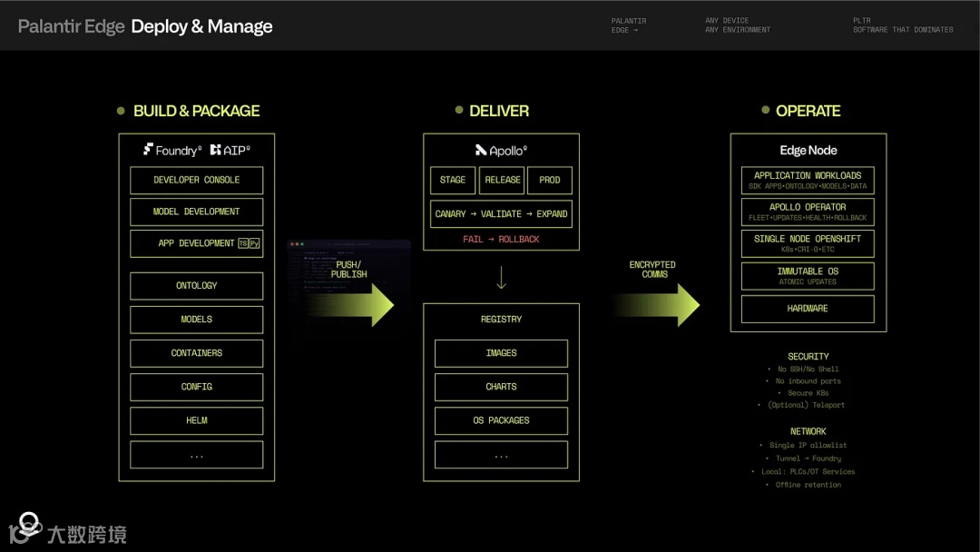Viewport: 980px width, 552px height.
Task: Click the Palantir Edge Deploy & Manage title
Action: [145, 27]
